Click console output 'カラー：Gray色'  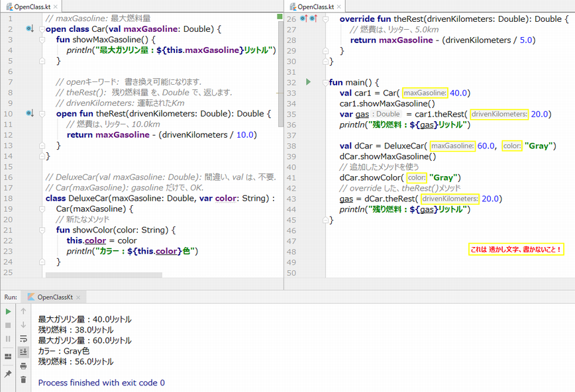64,351
